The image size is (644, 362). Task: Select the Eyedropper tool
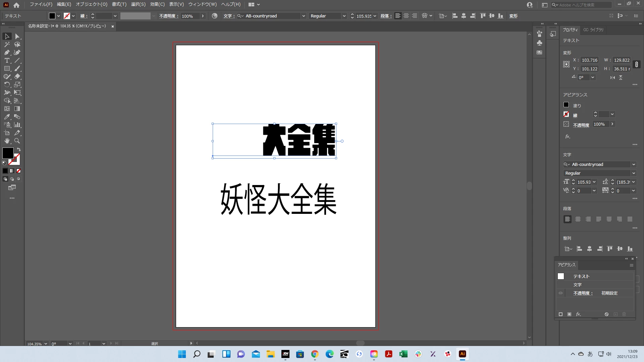pyautogui.click(x=7, y=117)
